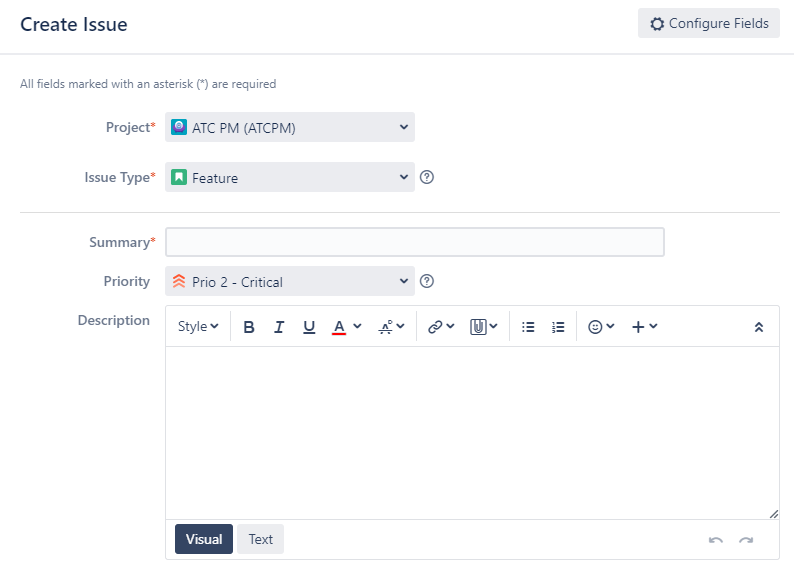Click the insert link icon
This screenshot has width=794, height=565.
click(435, 327)
